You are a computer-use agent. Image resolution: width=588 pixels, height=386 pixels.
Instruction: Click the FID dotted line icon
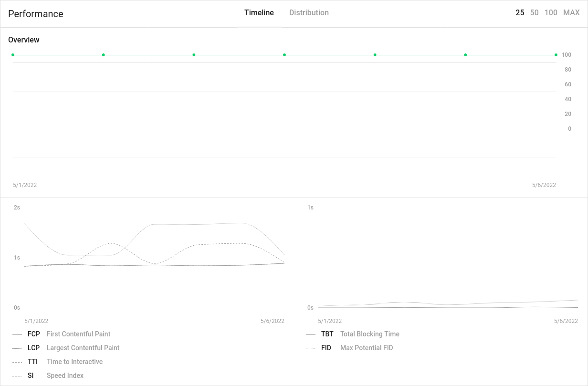click(x=311, y=348)
